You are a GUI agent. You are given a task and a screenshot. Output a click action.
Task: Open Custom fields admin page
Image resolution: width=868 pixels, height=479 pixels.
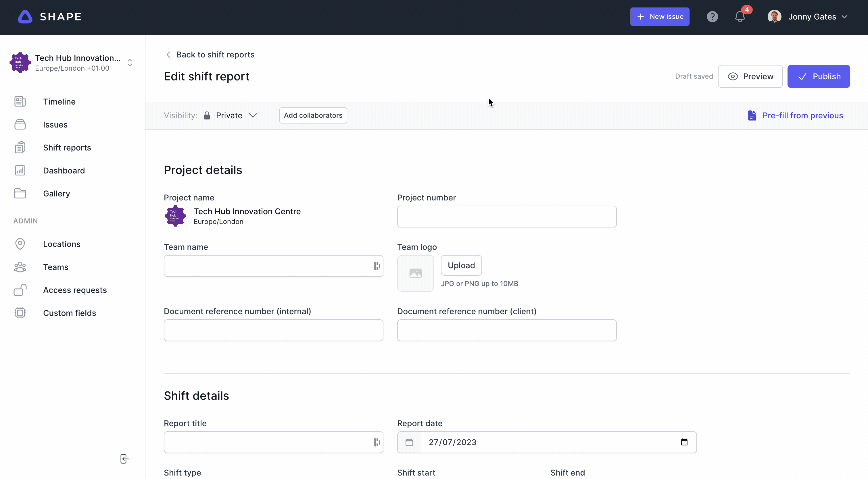(70, 313)
